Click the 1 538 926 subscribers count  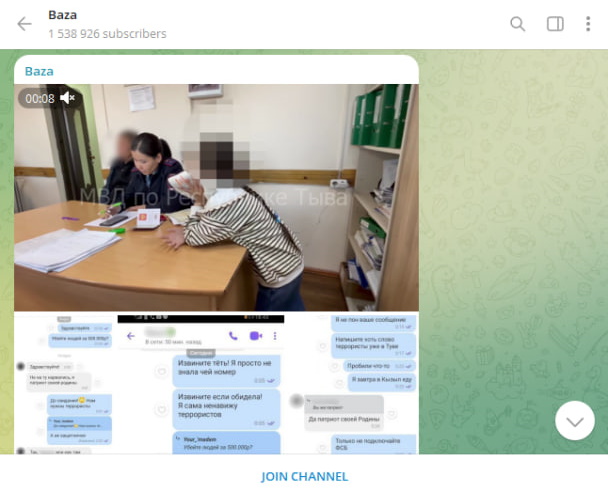point(107,34)
